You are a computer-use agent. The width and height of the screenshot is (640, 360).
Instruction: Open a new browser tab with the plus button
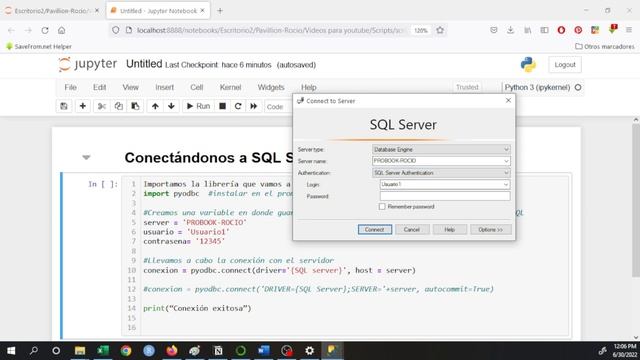[220, 11]
